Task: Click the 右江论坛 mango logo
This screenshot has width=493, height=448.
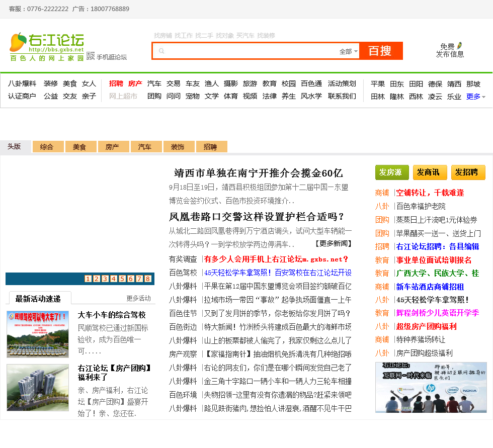Action: (x=46, y=46)
